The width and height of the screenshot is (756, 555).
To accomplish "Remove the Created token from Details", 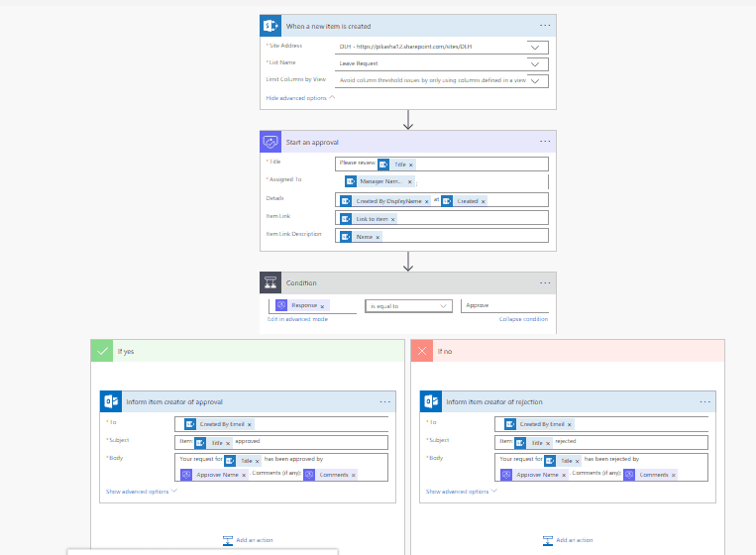I will coord(484,201).
